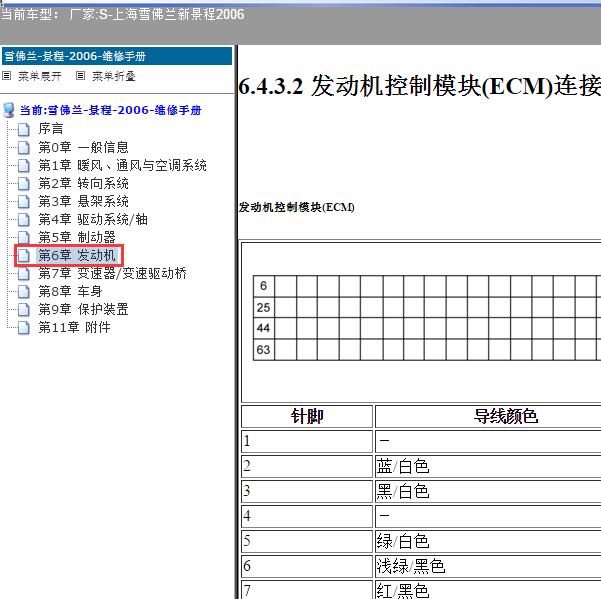The height and width of the screenshot is (599, 601).
Task: Click the page icon beside 第4章 驱动系统/轴
Action: tap(24, 220)
